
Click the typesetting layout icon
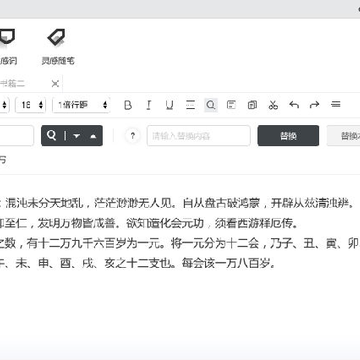click(231, 105)
